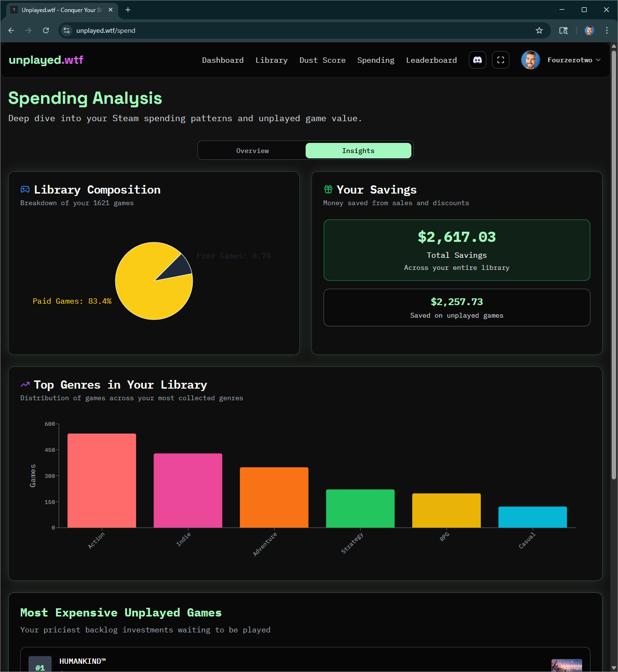618x672 pixels.
Task: Click the yellow RPG genre bar
Action: pos(447,510)
